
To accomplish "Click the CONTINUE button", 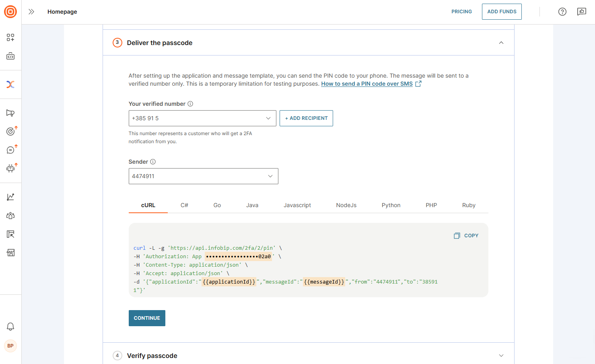I will click(x=147, y=318).
